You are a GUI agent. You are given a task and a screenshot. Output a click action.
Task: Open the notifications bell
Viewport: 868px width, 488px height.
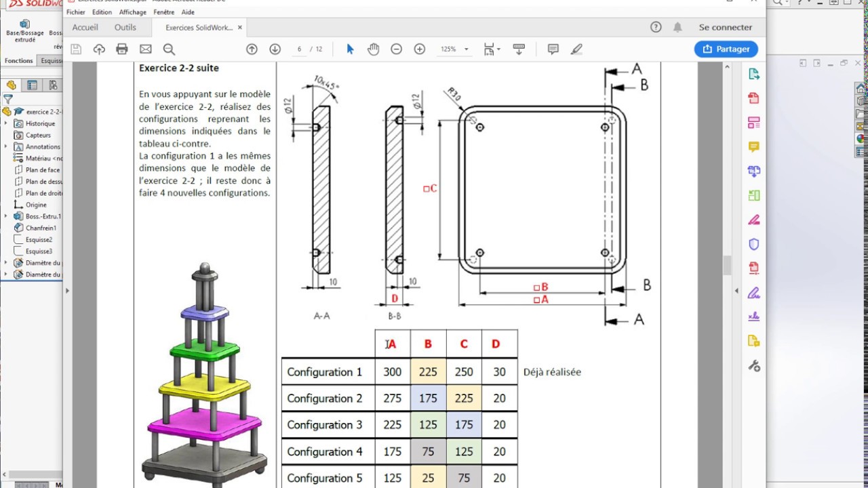tap(677, 27)
